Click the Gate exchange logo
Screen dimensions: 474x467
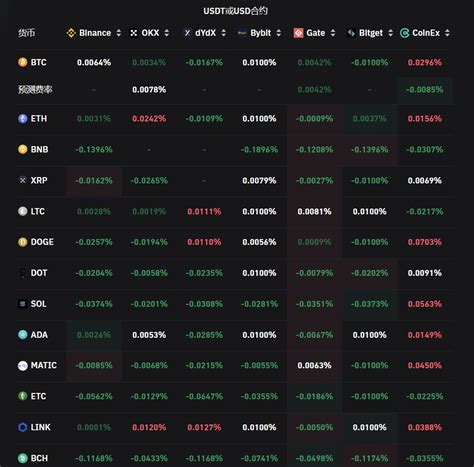298,33
